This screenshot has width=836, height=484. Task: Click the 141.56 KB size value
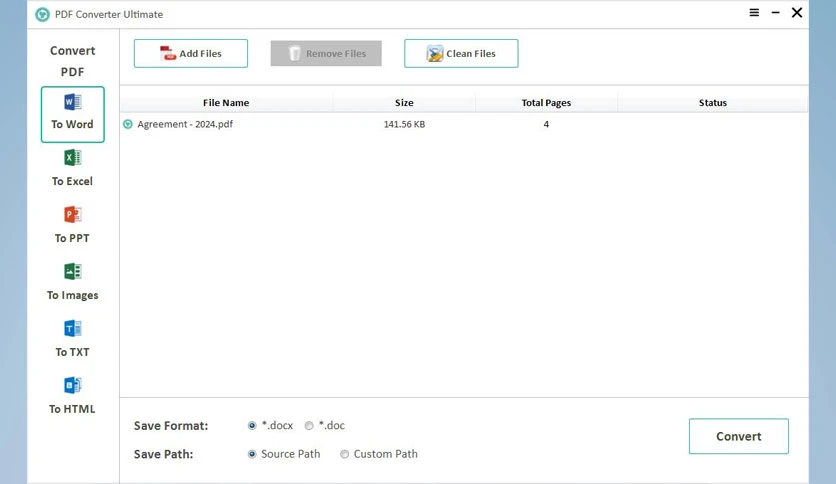404,124
